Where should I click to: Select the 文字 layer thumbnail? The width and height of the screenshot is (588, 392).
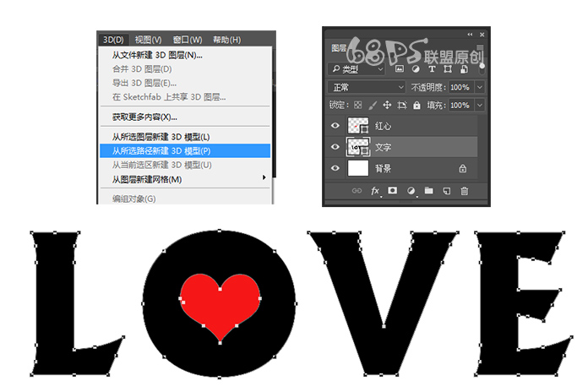(x=358, y=147)
